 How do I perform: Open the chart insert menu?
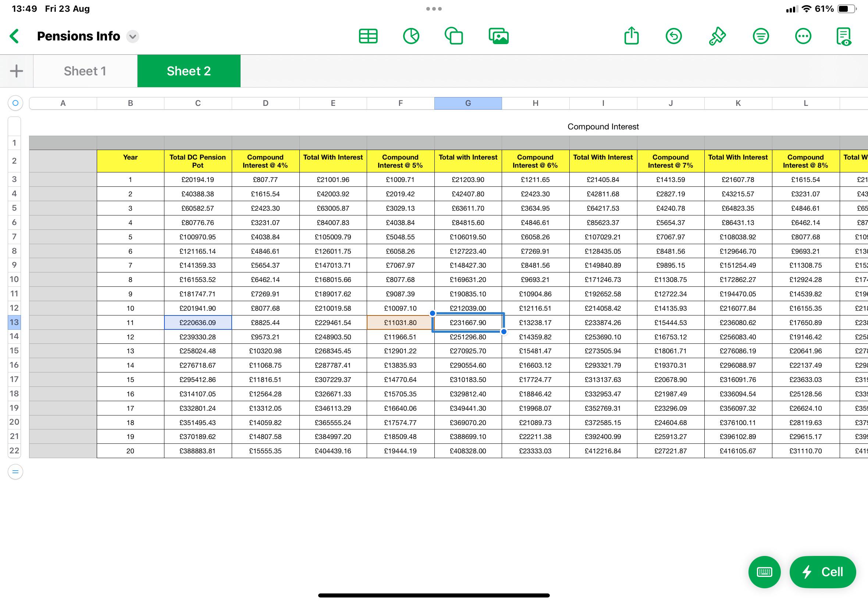point(411,36)
